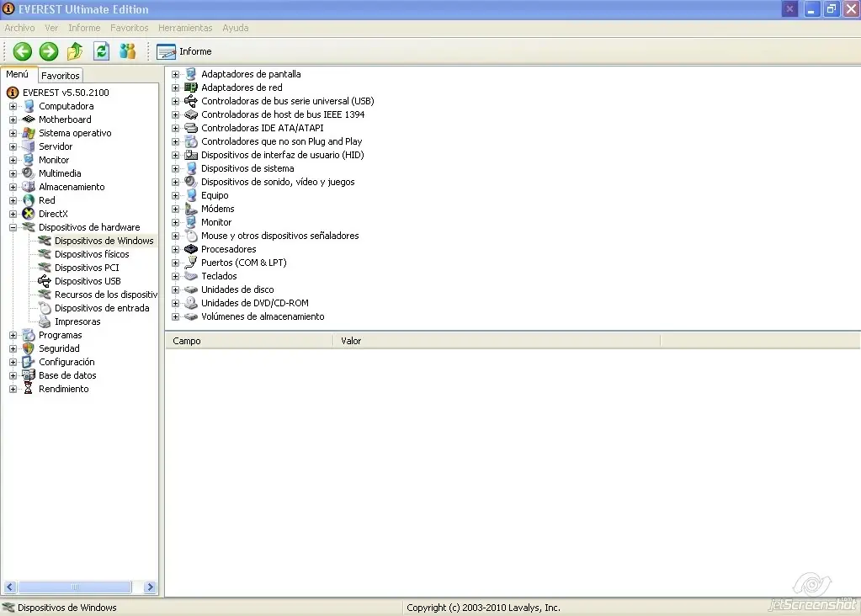The height and width of the screenshot is (616, 861).
Task: Click the Seguridad shield icon
Action: (28, 348)
